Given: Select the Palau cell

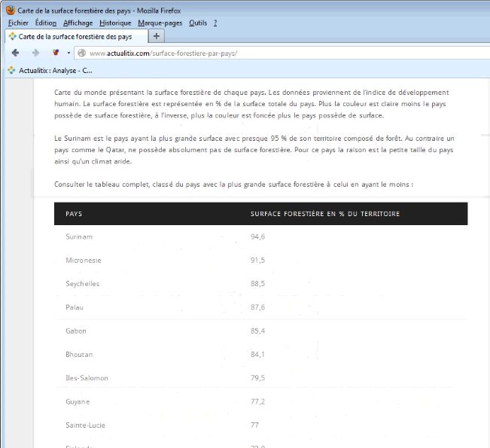Looking at the screenshot, I should coord(75,307).
